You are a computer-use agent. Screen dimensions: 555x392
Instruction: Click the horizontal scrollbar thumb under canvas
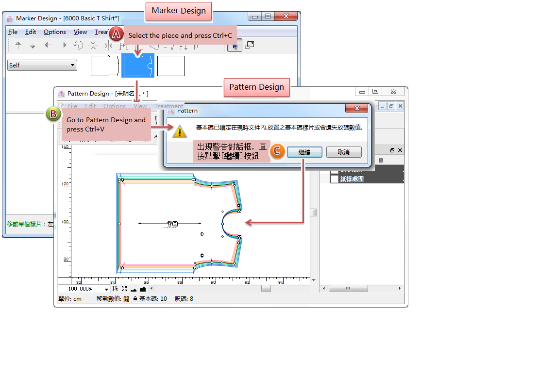[x=266, y=289]
